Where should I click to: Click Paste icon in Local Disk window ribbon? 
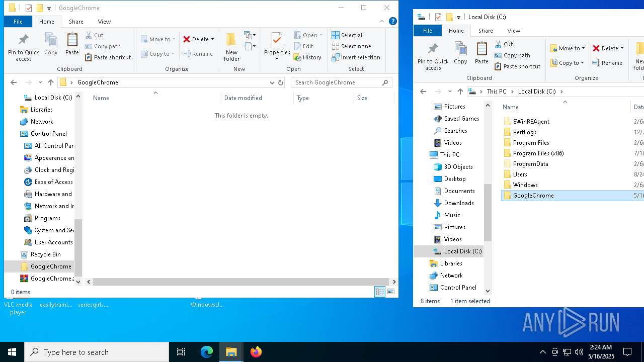point(481,53)
